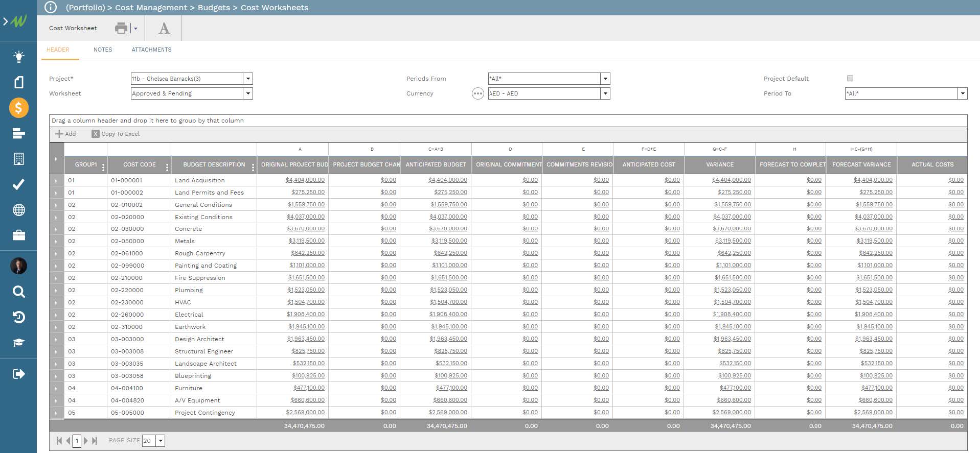Click the Project field showing Chelsea Barracks
The image size is (980, 453).
coord(187,79)
